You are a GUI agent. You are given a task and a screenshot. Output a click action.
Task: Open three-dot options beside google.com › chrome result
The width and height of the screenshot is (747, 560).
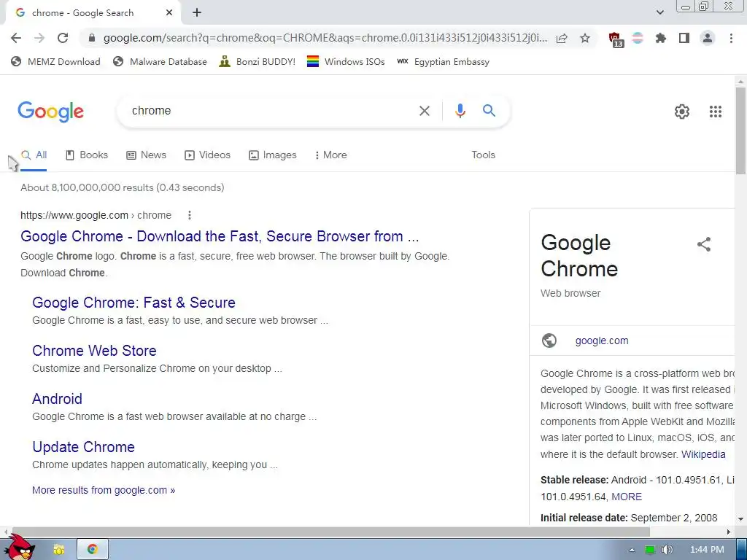pos(190,215)
